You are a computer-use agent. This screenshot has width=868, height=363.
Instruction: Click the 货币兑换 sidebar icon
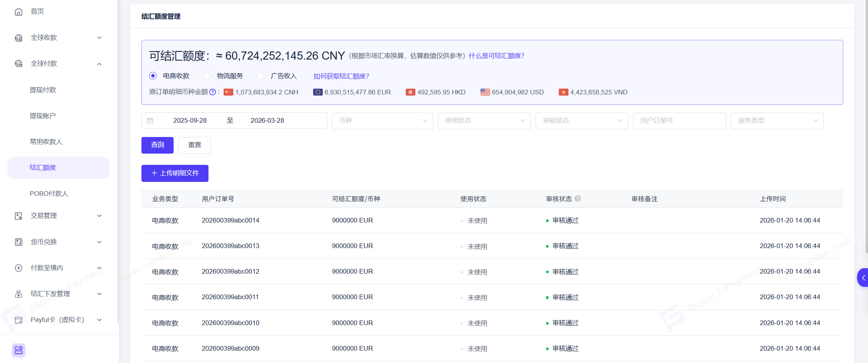coord(18,242)
